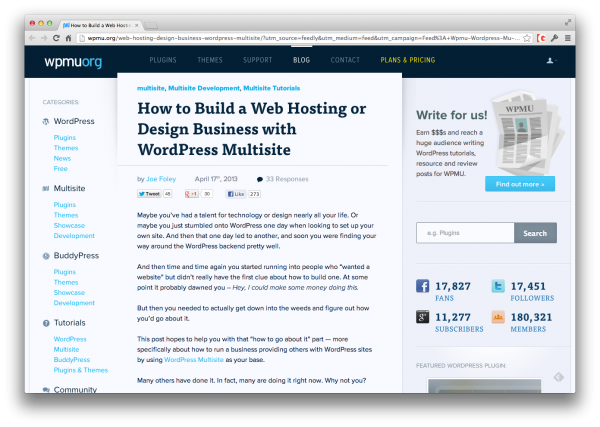The height and width of the screenshot is (427, 600).
Task: Open Plugins under WordPress category
Action: [65, 137]
